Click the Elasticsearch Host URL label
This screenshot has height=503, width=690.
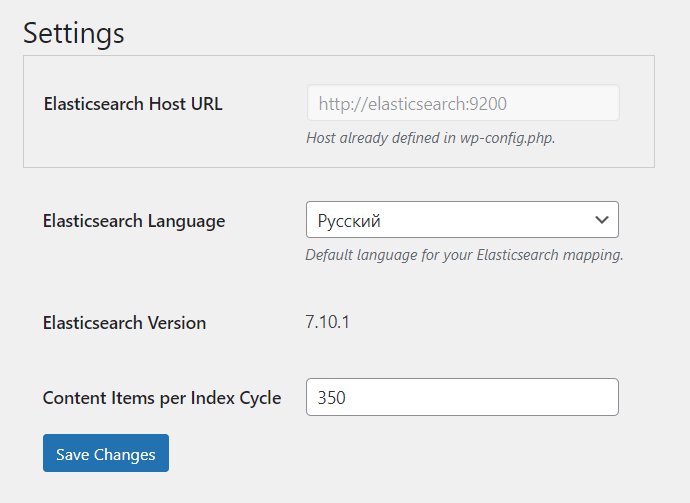tap(133, 104)
